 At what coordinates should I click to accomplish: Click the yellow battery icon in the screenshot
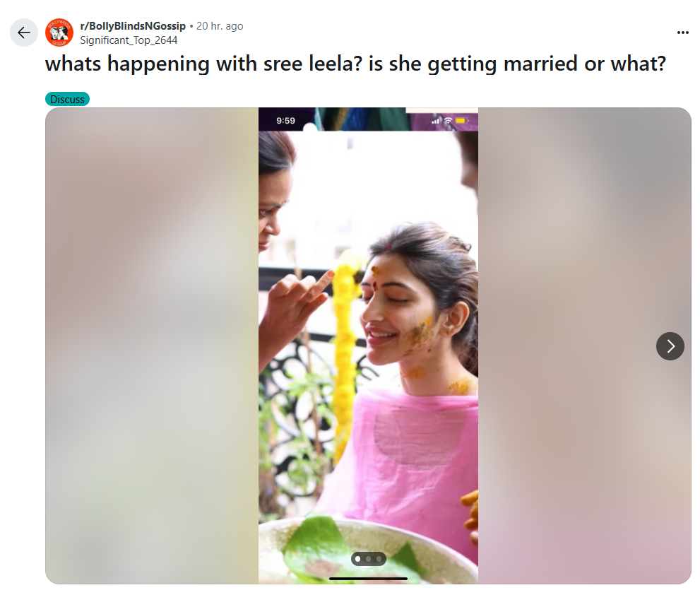(x=461, y=121)
